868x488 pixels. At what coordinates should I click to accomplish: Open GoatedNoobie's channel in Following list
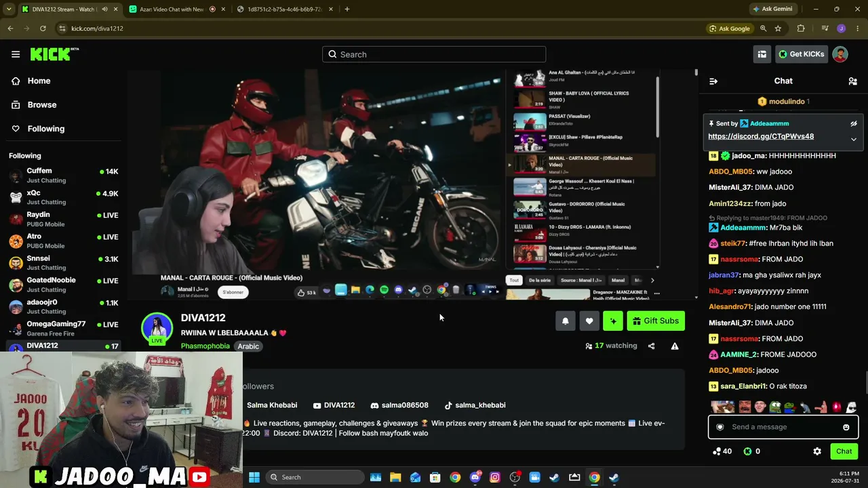pyautogui.click(x=64, y=285)
